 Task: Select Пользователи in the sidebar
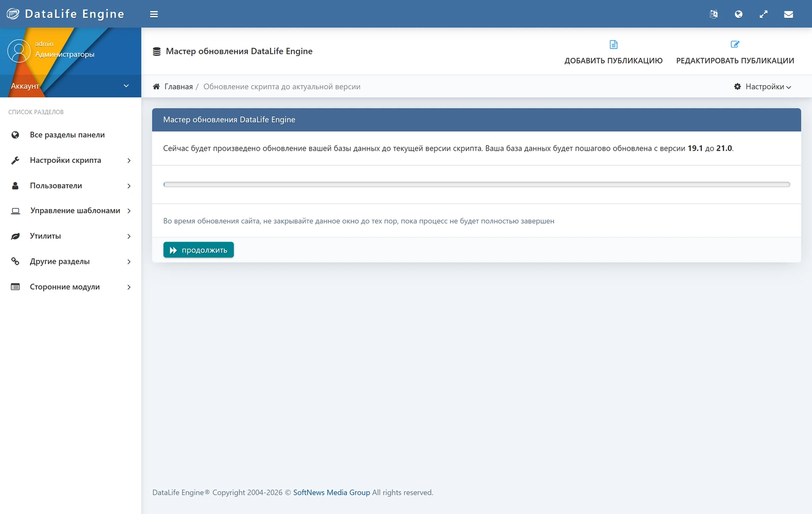coord(71,186)
